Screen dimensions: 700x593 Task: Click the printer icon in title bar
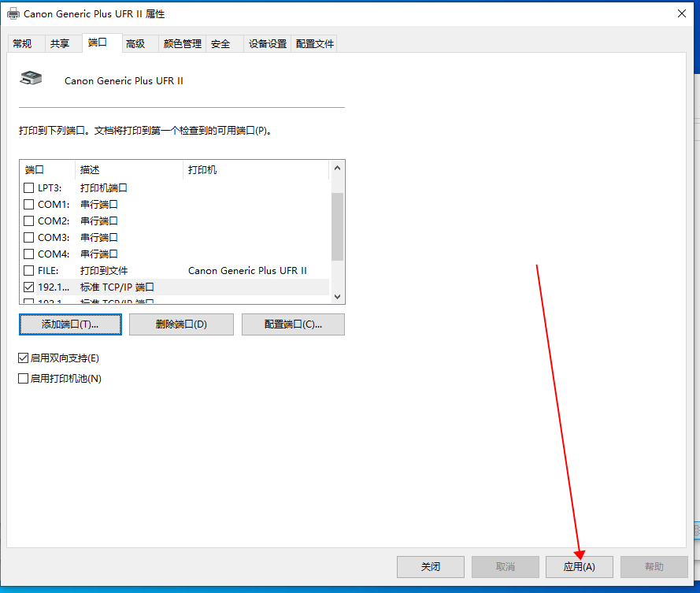point(13,13)
